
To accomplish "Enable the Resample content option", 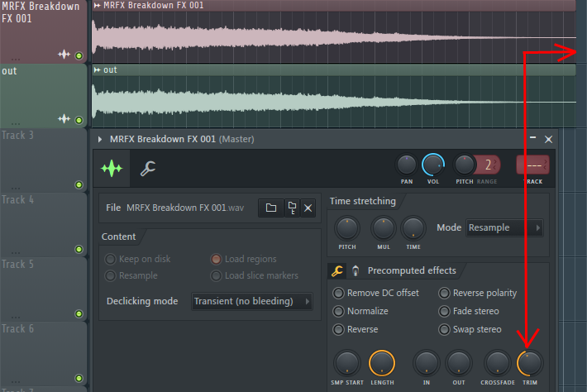I will 111,276.
